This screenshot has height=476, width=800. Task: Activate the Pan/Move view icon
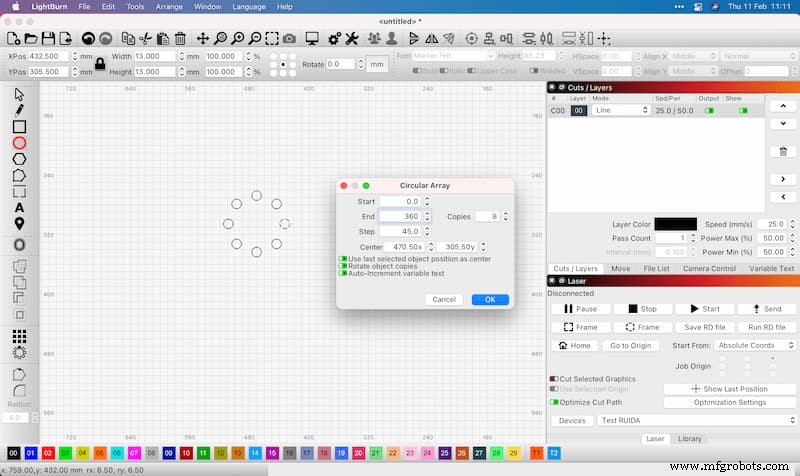point(203,39)
